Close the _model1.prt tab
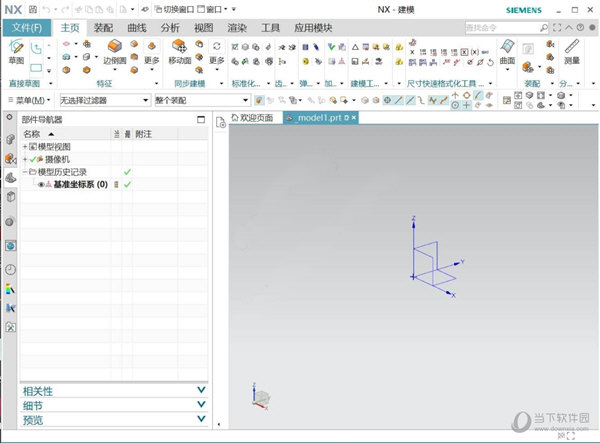Screen dimensions: 600x443 [354, 118]
